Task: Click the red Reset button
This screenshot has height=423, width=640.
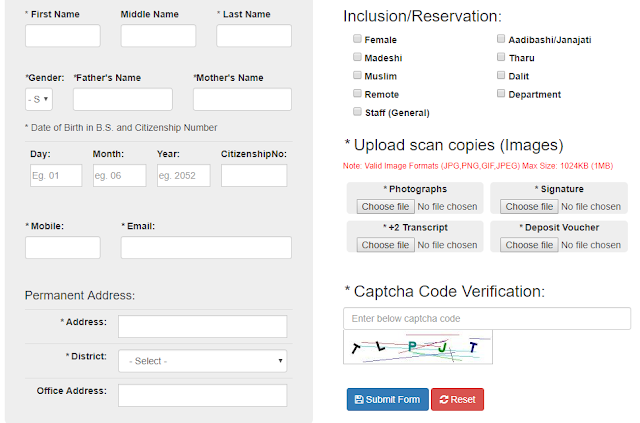Action: 458,399
